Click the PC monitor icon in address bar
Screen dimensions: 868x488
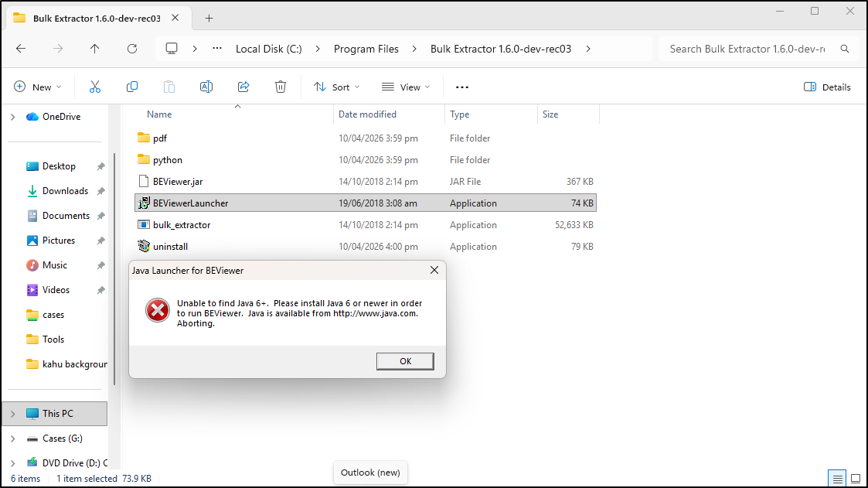(x=172, y=49)
